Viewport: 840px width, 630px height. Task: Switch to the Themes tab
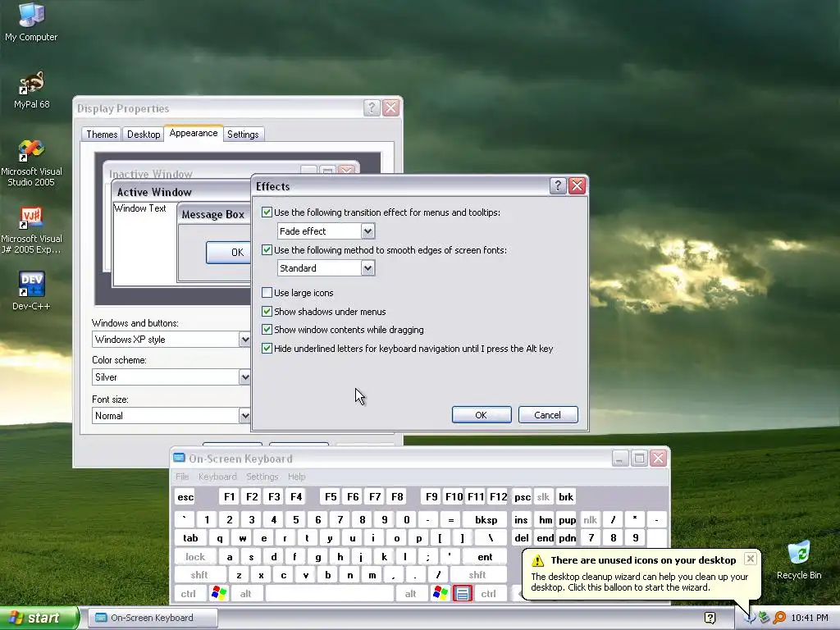coord(102,134)
